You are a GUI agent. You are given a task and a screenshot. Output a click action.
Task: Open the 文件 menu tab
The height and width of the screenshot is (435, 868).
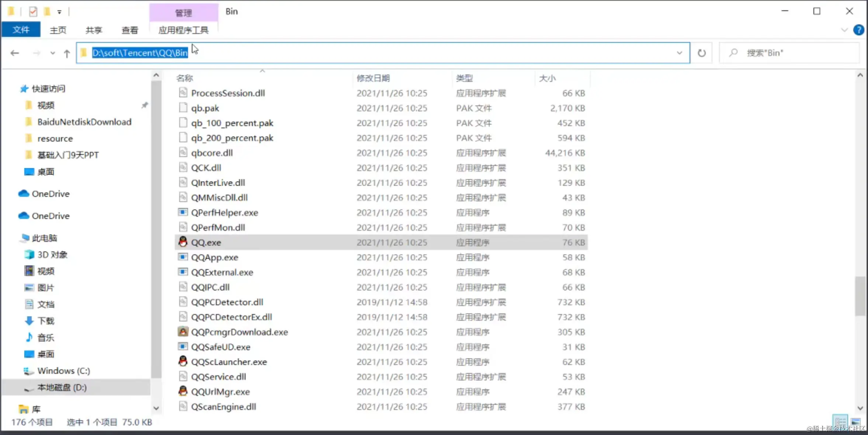(21, 30)
